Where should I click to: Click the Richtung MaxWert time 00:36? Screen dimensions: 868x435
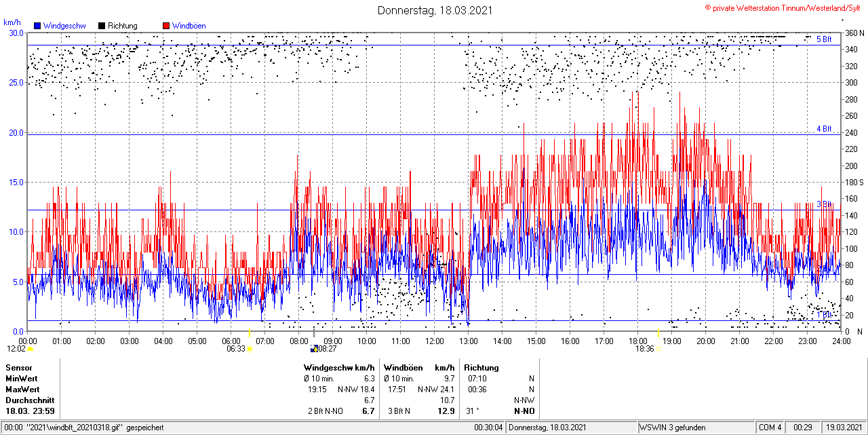point(477,390)
